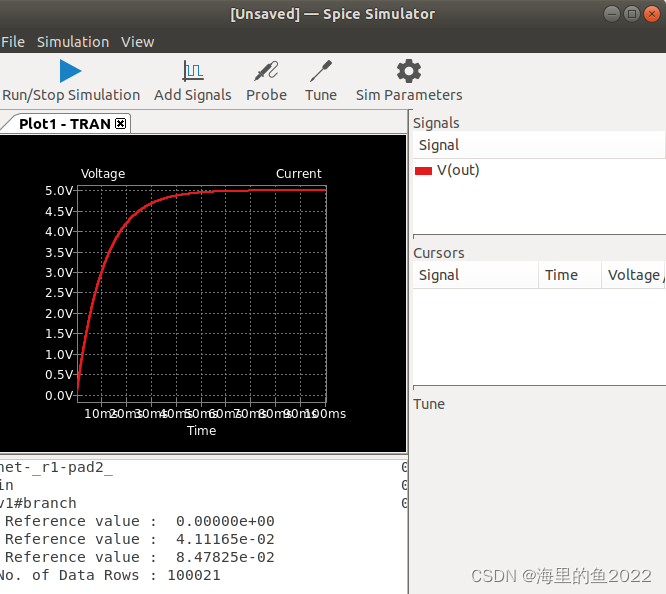The width and height of the screenshot is (666, 594).
Task: Click the Tune panel heading
Action: click(429, 404)
